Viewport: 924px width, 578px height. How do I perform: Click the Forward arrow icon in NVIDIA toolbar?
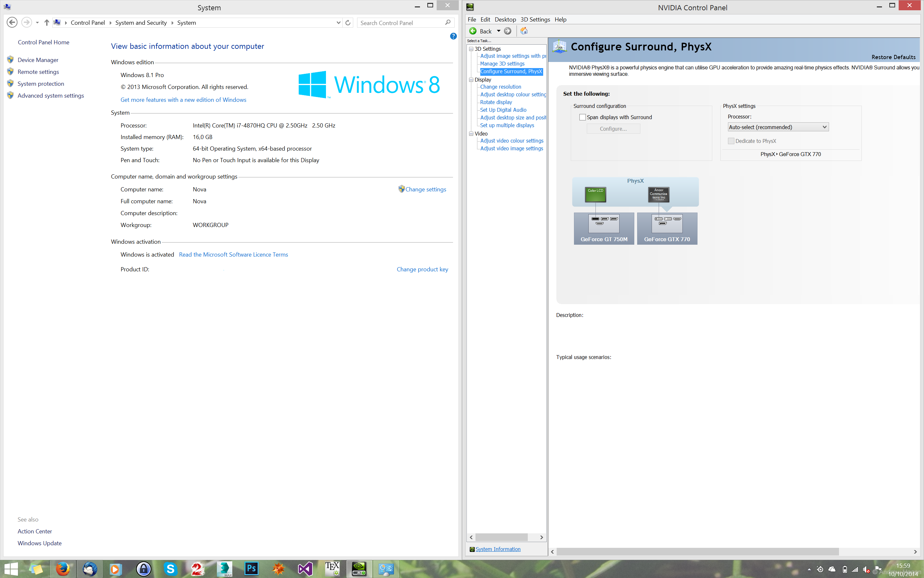[508, 31]
